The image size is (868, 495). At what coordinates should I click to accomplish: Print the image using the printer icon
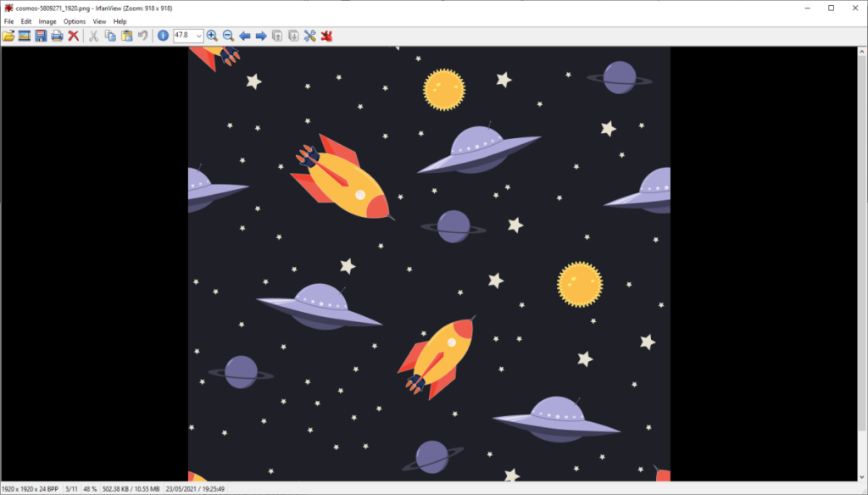coord(57,36)
